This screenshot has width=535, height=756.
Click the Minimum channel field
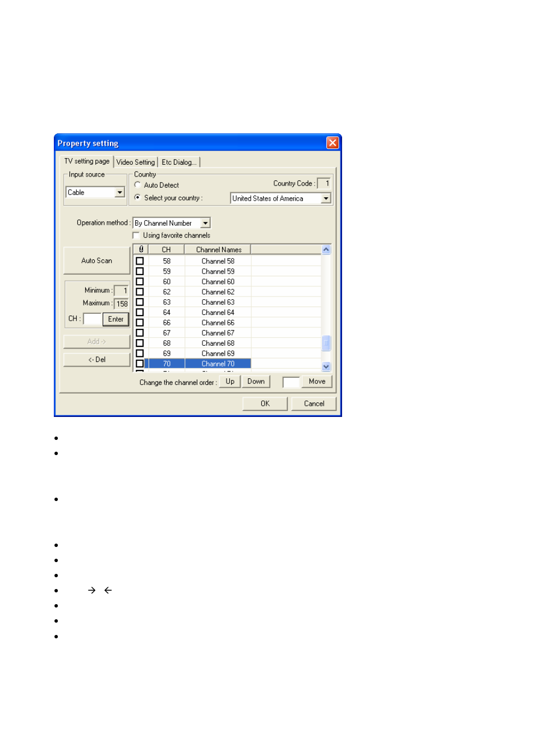pos(121,291)
